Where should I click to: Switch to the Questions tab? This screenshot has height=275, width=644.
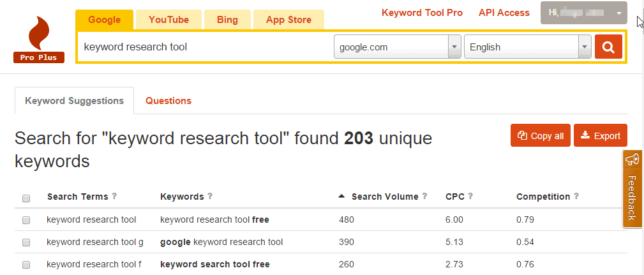point(168,101)
